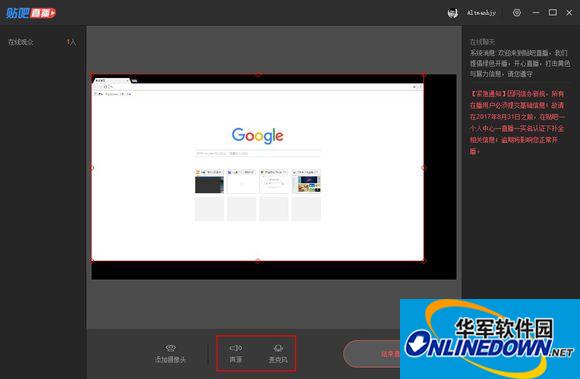Click the user avatar picture
This screenshot has height=379, width=580.
point(453,13)
